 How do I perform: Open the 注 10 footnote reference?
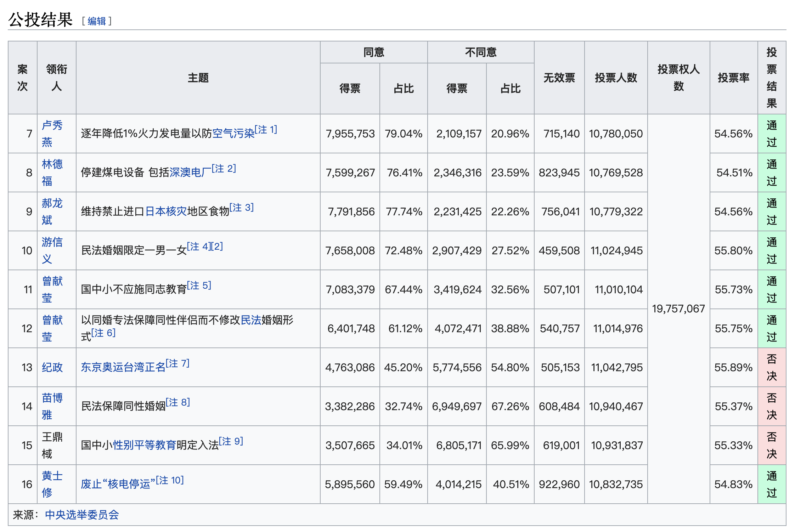[170, 480]
